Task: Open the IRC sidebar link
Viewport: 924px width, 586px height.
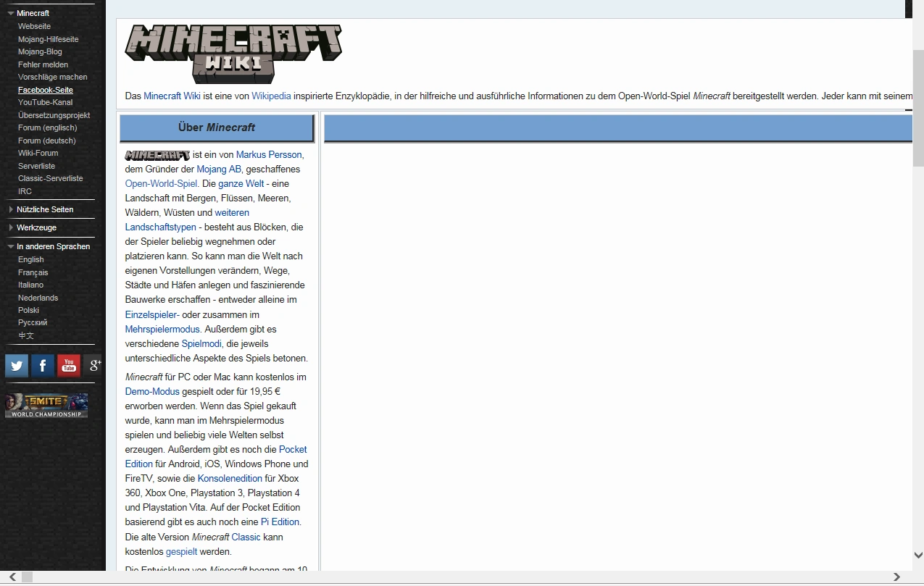Action: click(25, 191)
